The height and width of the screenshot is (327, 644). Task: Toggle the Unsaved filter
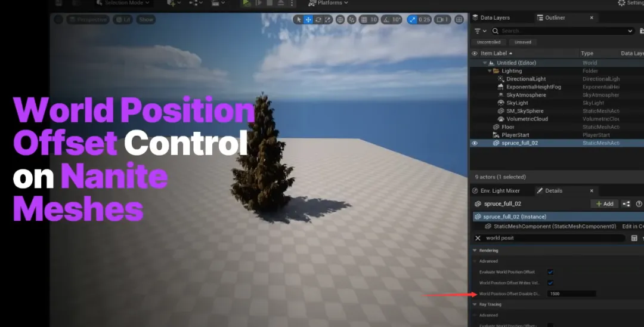523,42
